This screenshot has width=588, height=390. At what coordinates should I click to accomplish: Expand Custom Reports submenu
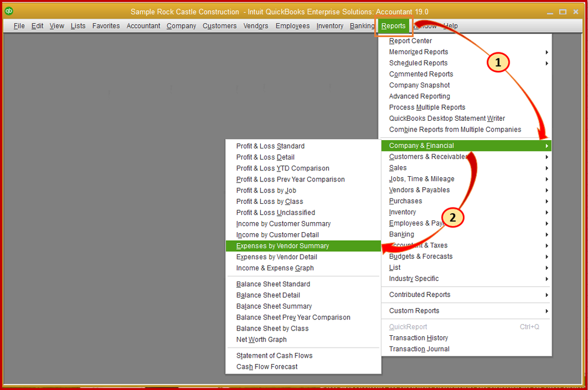(x=467, y=311)
